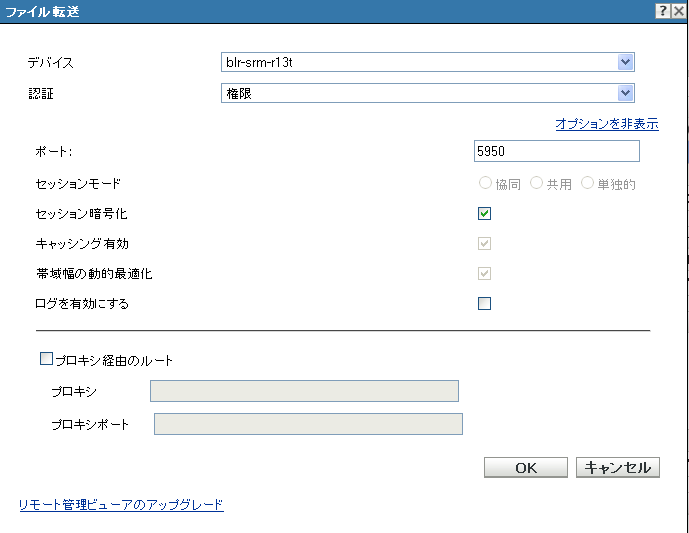Click the セッションモード label

(78, 184)
